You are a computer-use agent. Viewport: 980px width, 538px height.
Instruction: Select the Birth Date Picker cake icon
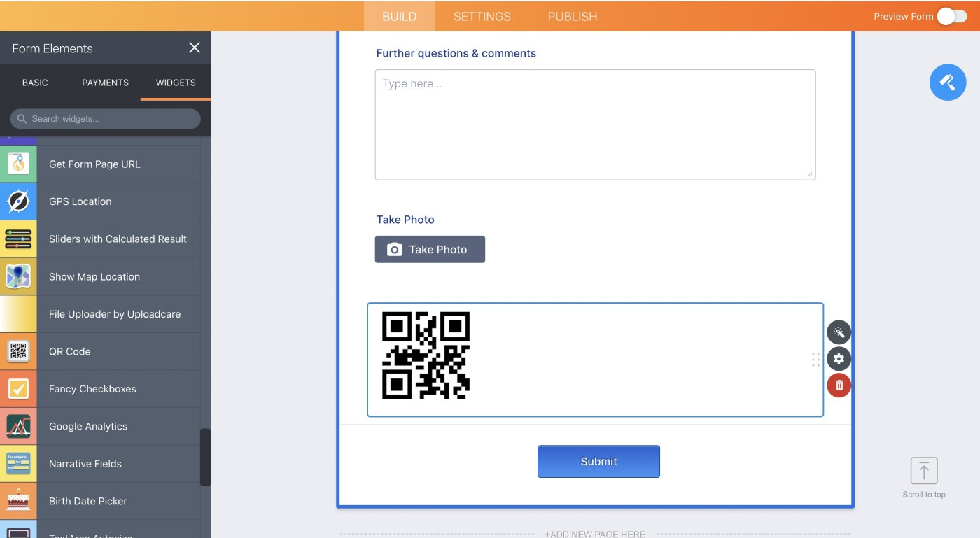tap(18, 501)
